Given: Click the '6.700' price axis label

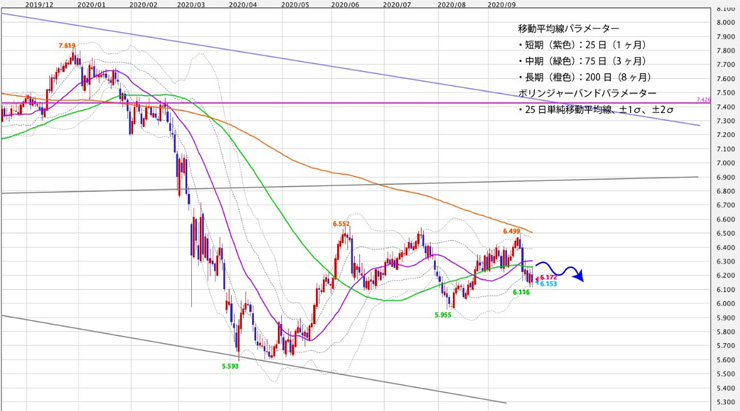Looking at the screenshot, I should coord(725,205).
